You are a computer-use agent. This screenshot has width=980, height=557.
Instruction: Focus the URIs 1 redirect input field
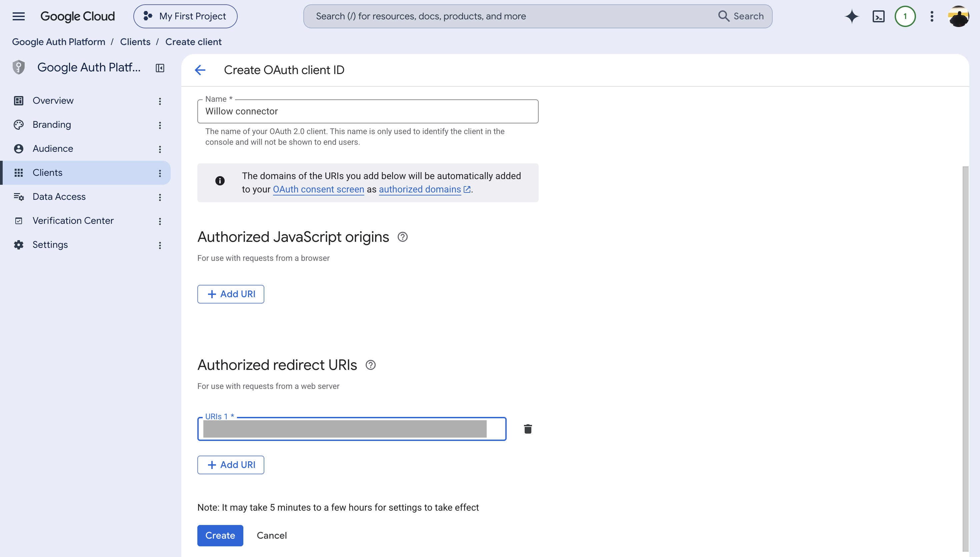352,429
